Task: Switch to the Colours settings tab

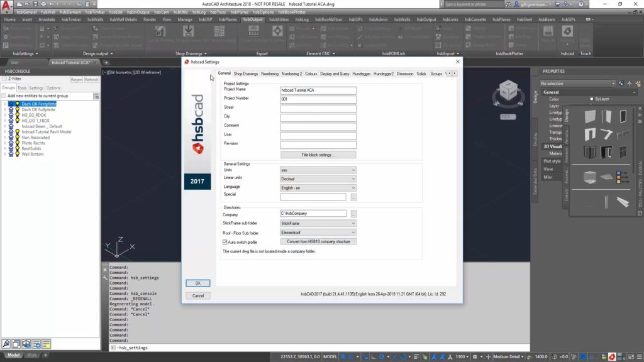Action: click(311, 74)
